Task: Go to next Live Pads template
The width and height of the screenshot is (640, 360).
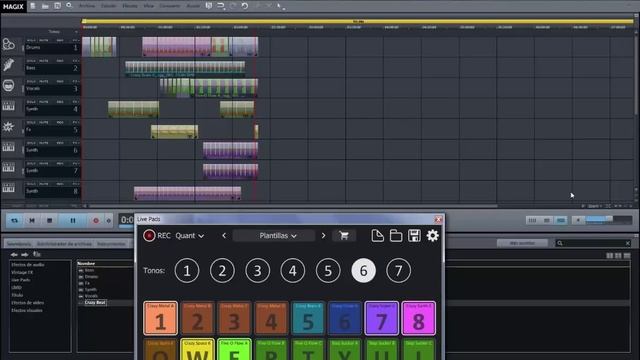Action: tap(323, 236)
